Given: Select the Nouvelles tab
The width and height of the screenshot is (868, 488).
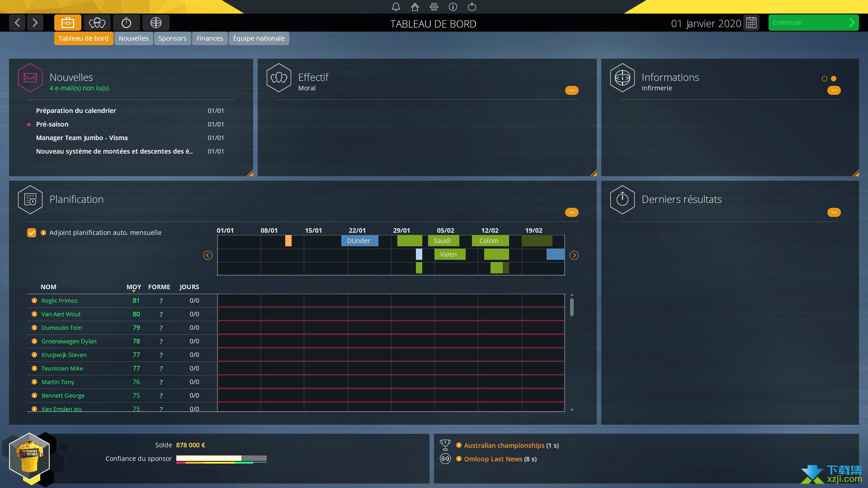Looking at the screenshot, I should (132, 38).
